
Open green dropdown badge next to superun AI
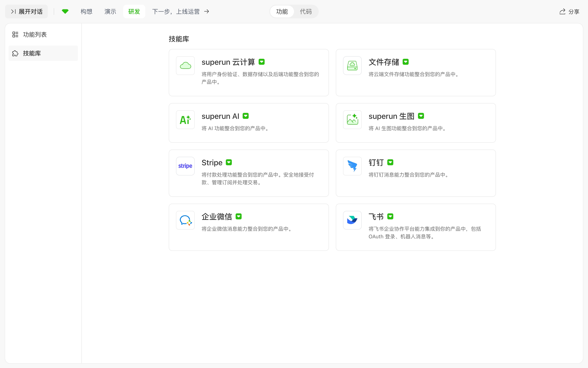[x=245, y=116]
